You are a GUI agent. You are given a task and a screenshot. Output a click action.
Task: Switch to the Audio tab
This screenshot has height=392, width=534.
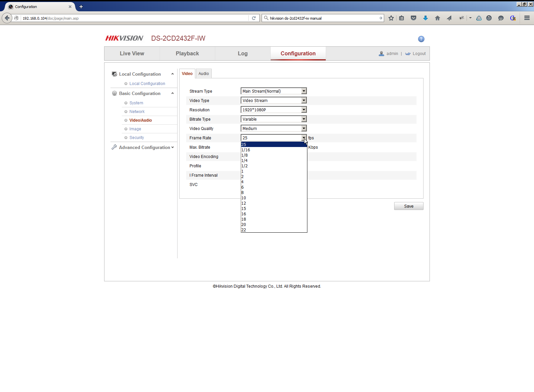click(204, 74)
